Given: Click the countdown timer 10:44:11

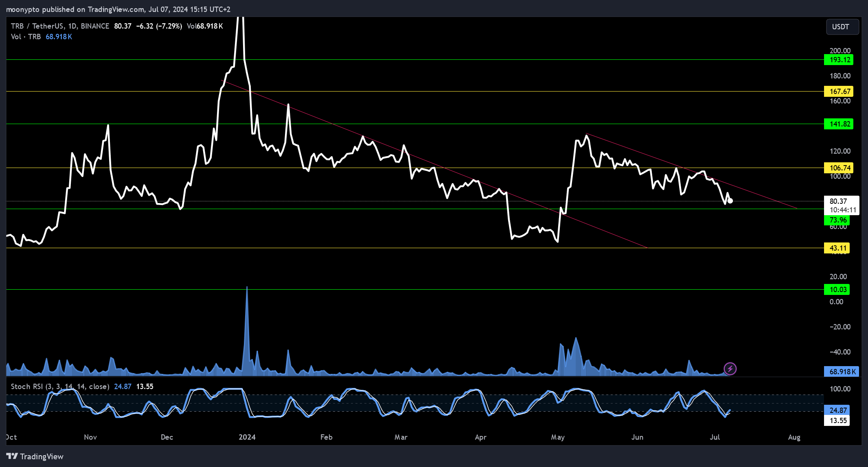Looking at the screenshot, I should [843, 210].
